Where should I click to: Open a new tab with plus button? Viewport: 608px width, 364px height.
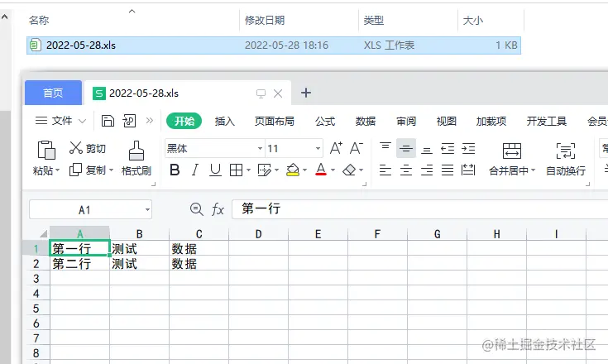(x=306, y=93)
